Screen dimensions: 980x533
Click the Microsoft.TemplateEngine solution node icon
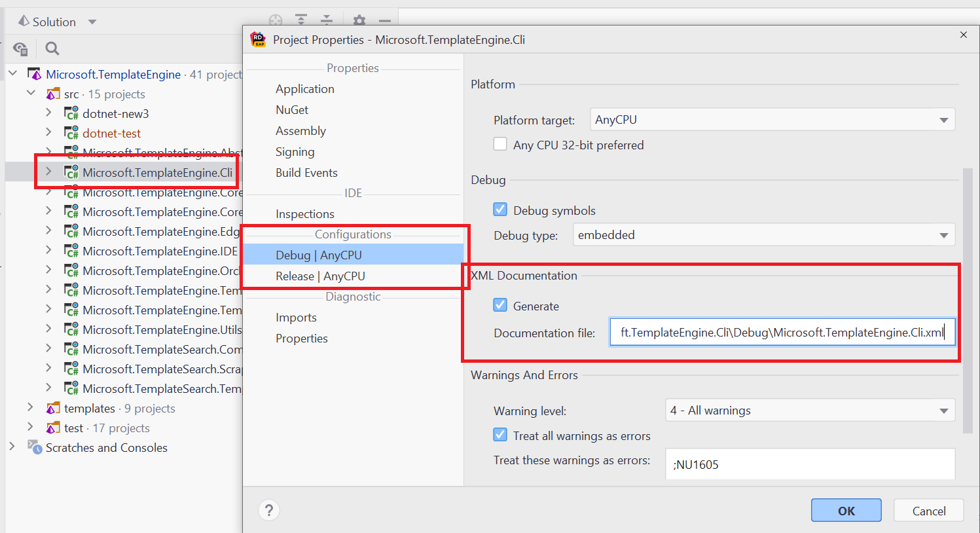click(35, 74)
